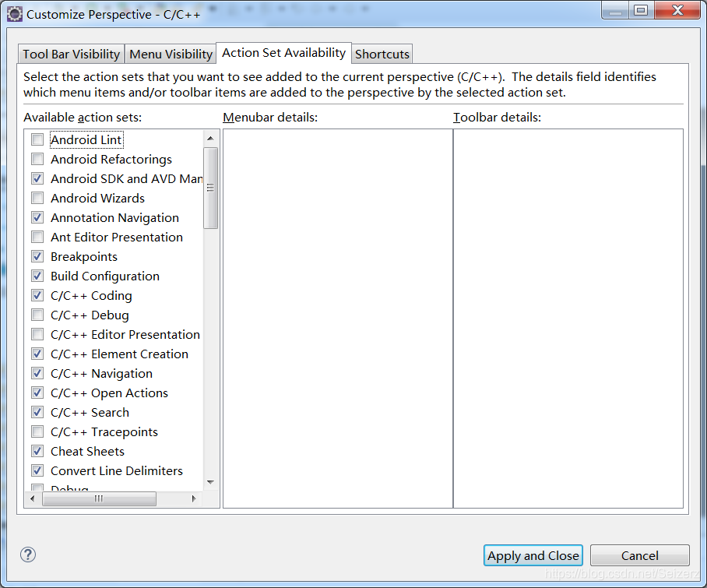The height and width of the screenshot is (588, 707).
Task: Select the 'Breakpoints' row text
Action: click(x=84, y=256)
